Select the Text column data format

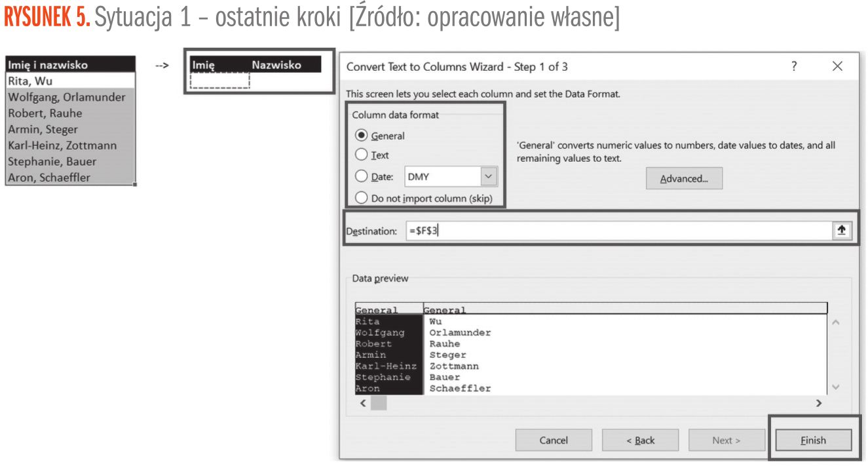click(362, 155)
